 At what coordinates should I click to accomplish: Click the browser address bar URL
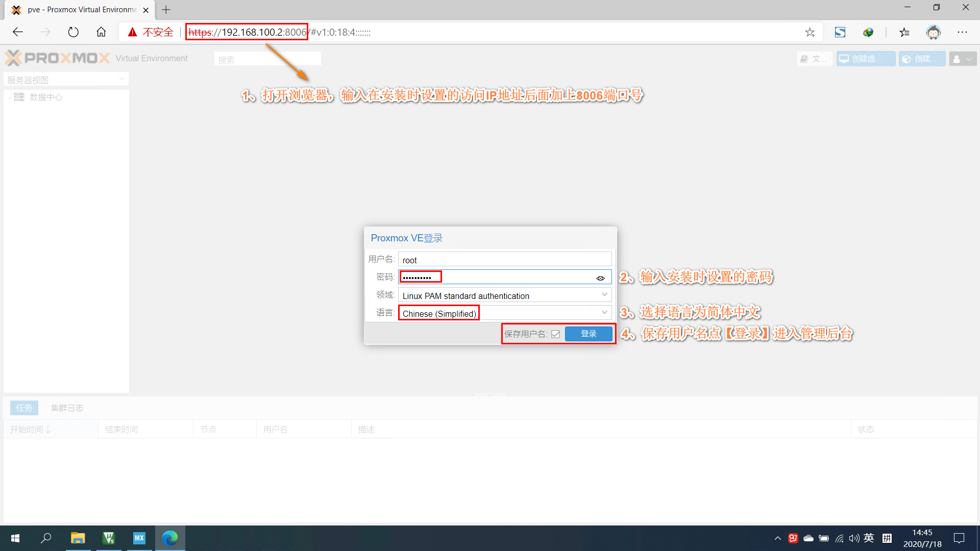279,32
